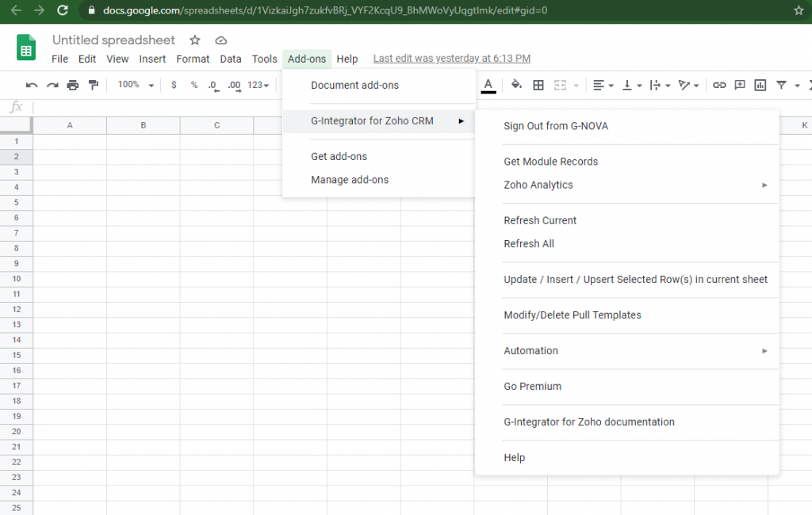Open the Edit menu

(87, 59)
